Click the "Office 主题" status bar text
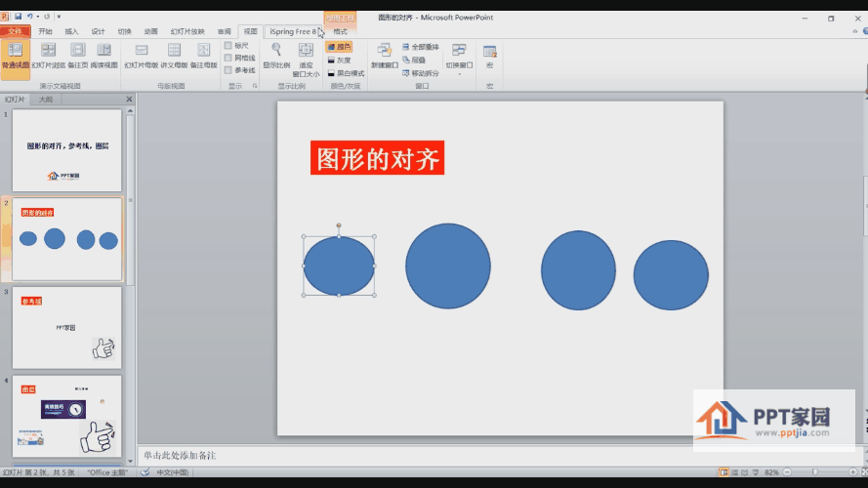This screenshot has height=488, width=868. coord(107,472)
